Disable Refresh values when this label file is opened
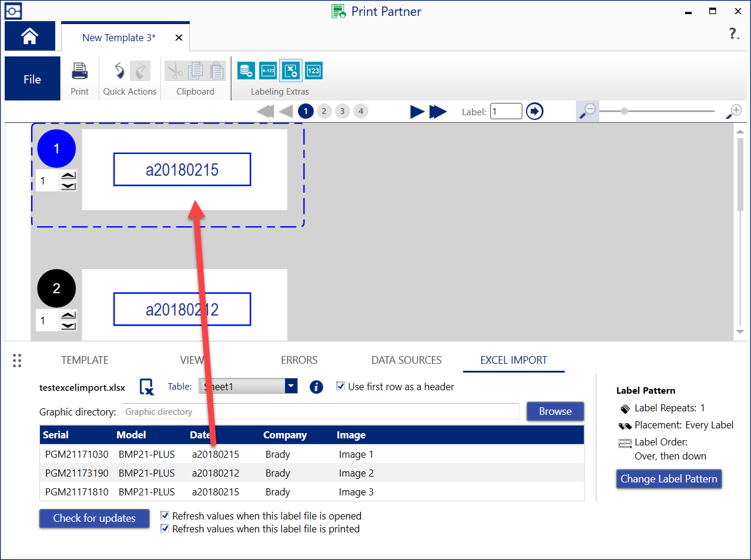751x560 pixels. (165, 515)
